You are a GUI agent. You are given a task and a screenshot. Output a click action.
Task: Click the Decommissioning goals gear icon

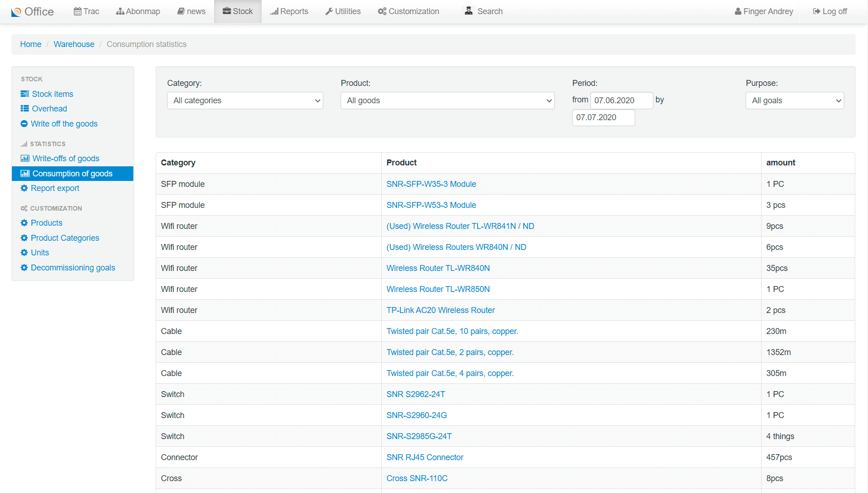point(24,267)
